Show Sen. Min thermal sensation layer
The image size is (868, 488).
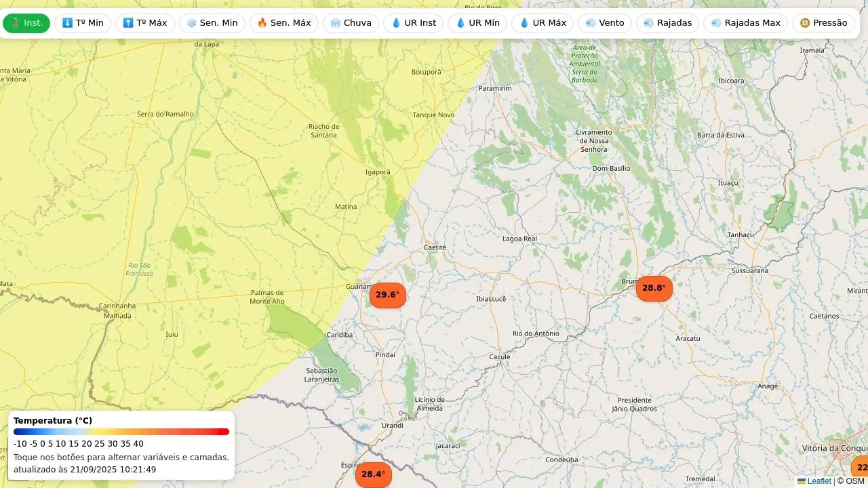212,23
